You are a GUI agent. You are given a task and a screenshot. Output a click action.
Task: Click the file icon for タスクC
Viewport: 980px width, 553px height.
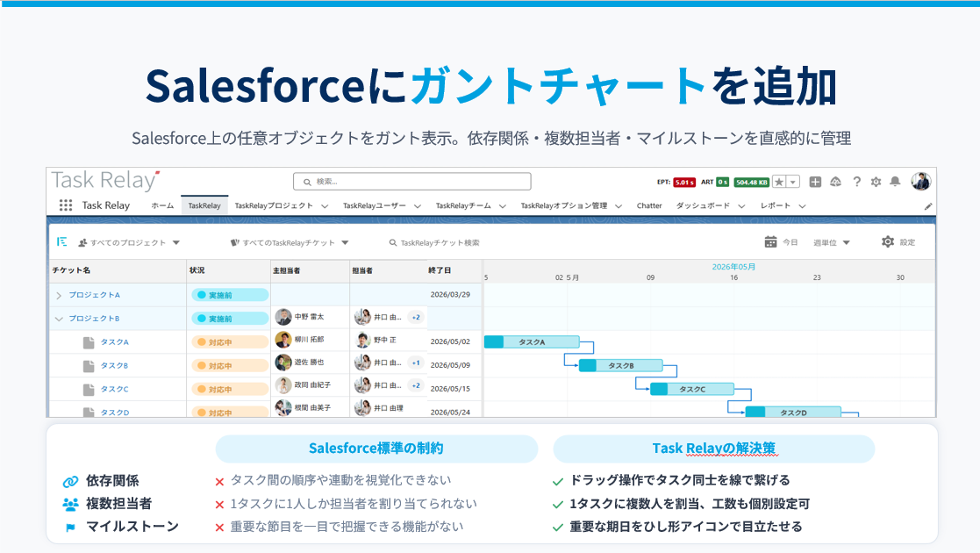point(89,389)
